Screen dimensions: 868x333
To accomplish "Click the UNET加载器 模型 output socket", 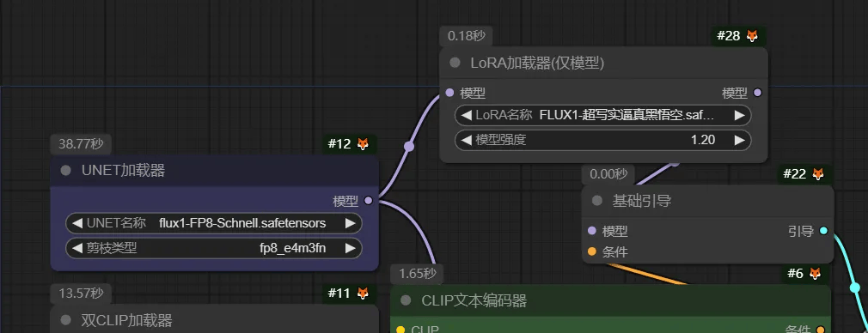I will click(368, 201).
